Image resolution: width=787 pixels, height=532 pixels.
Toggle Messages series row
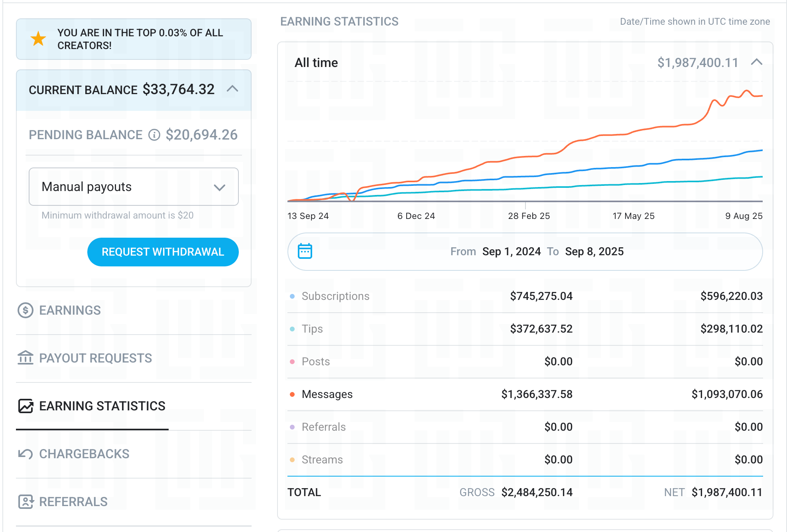327,394
